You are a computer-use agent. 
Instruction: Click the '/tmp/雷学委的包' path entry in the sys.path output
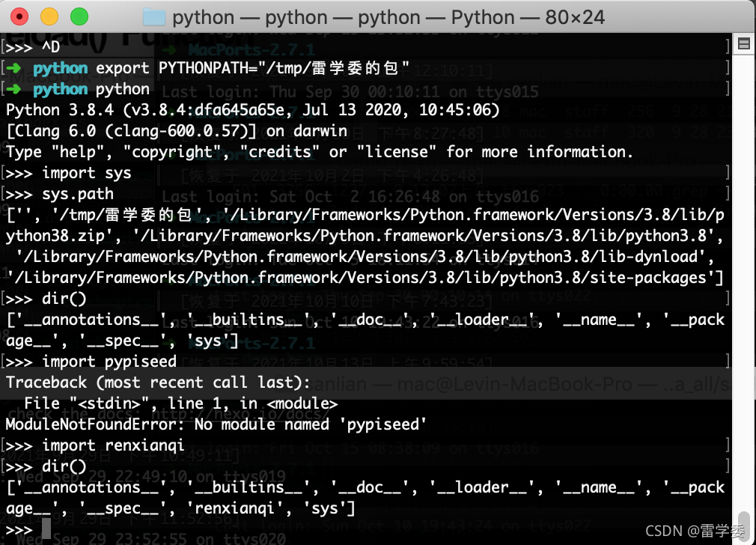(x=127, y=215)
